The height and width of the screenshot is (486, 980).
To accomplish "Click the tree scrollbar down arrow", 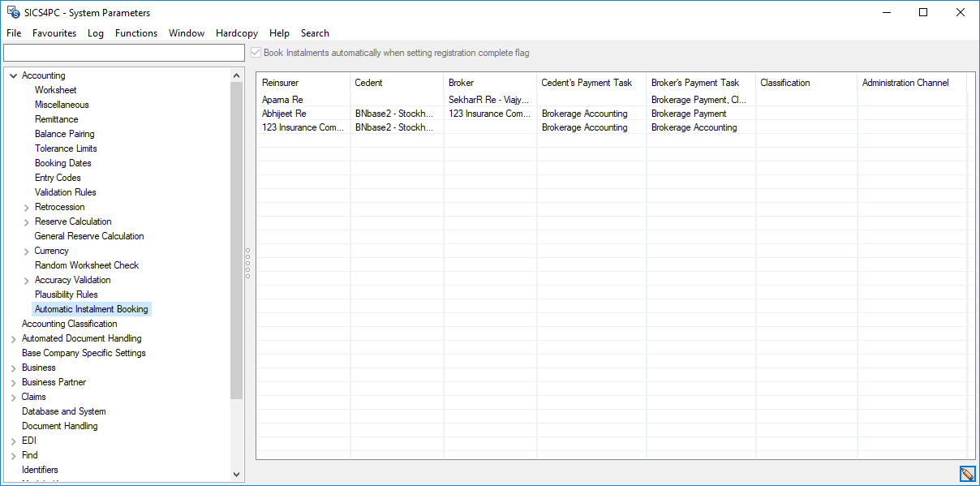I will (x=236, y=474).
